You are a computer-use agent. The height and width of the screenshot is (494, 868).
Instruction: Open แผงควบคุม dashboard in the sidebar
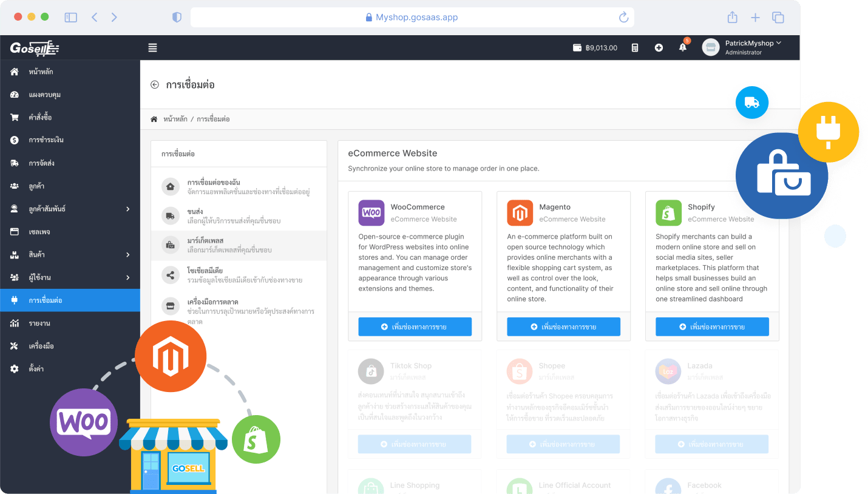[x=70, y=95]
